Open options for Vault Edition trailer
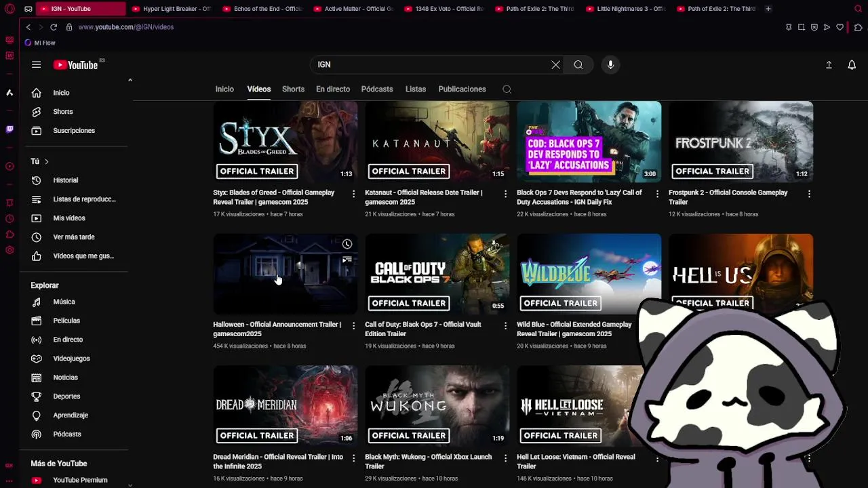This screenshot has height=488, width=868. [x=505, y=326]
